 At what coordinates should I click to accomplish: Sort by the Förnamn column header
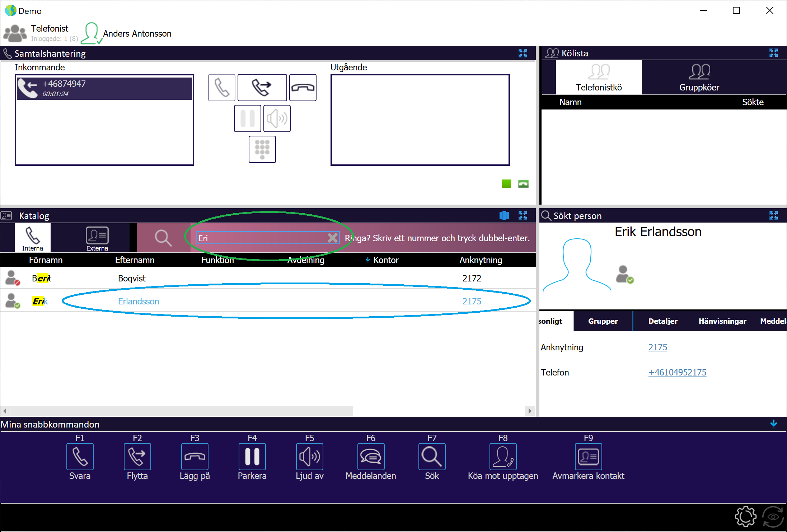point(46,260)
